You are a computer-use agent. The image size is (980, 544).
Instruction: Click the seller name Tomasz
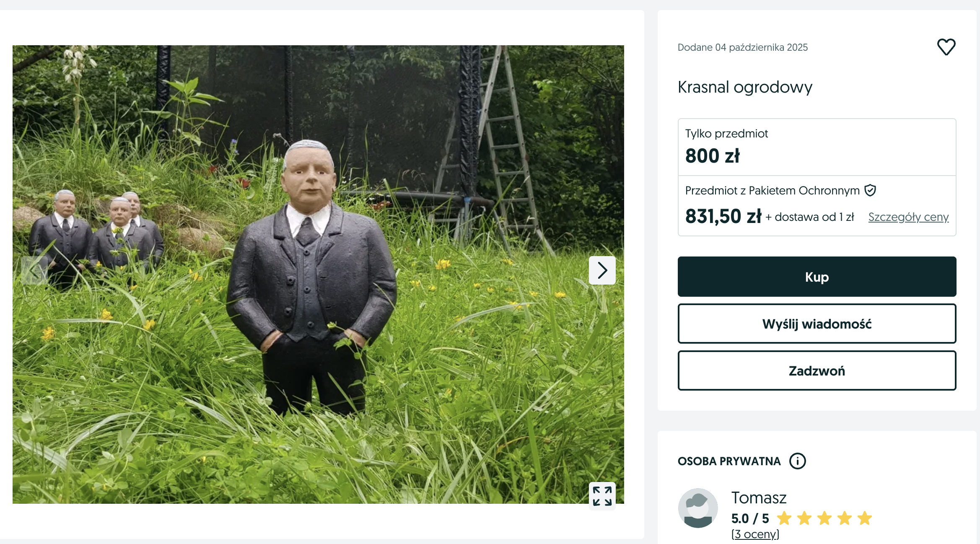759,498
